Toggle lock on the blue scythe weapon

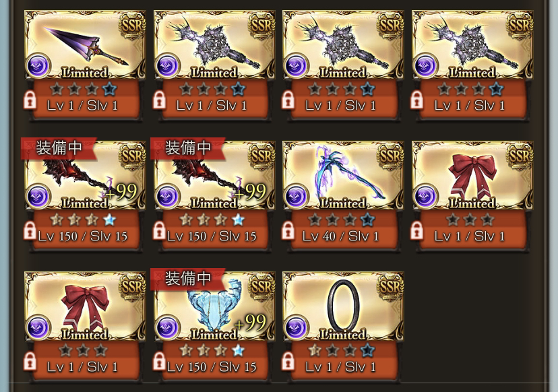click(x=288, y=231)
